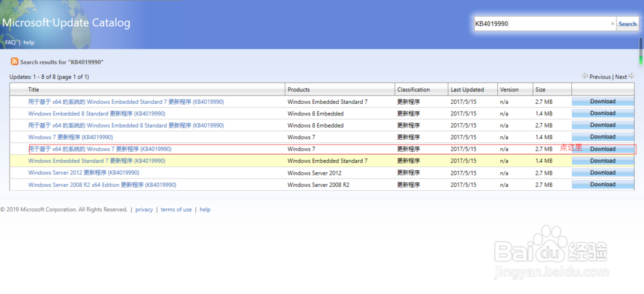Sort results by Products column

coord(299,89)
